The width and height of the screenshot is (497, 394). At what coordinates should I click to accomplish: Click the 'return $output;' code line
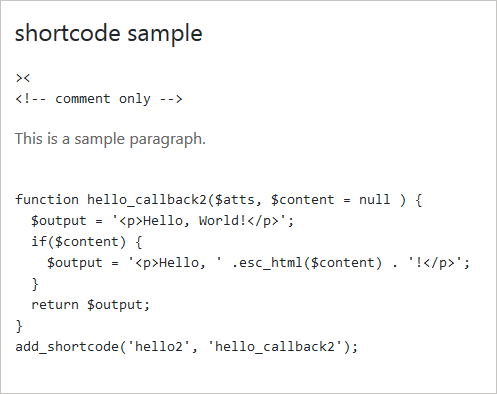tap(91, 305)
